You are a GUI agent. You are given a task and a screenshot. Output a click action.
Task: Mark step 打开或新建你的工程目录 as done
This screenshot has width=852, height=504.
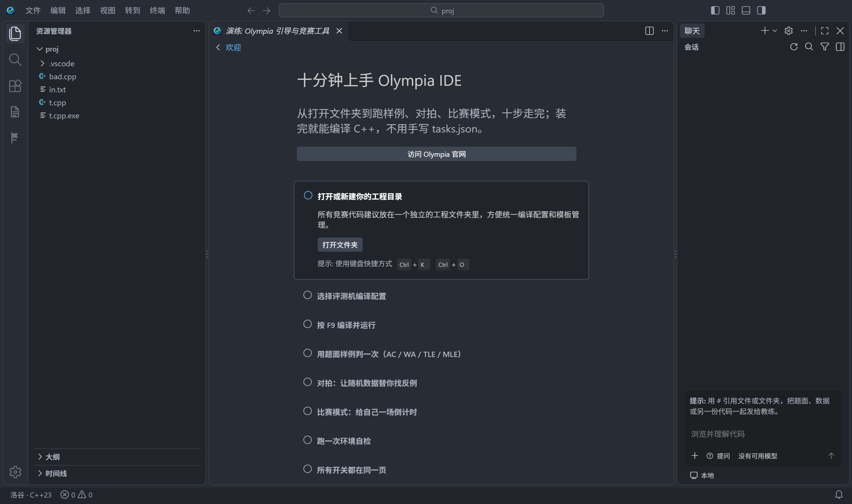pyautogui.click(x=308, y=195)
